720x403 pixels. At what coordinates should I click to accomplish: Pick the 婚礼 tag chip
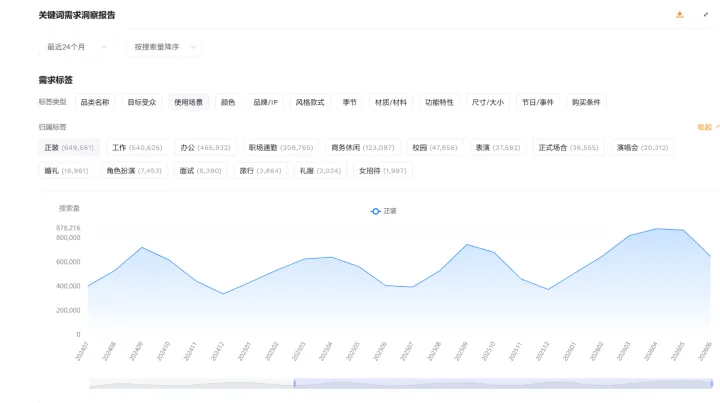tap(67, 170)
